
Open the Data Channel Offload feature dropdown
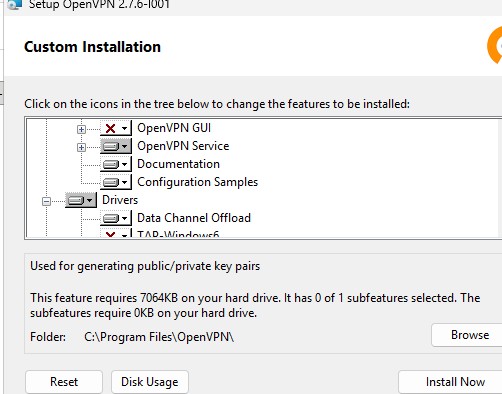coord(116,218)
